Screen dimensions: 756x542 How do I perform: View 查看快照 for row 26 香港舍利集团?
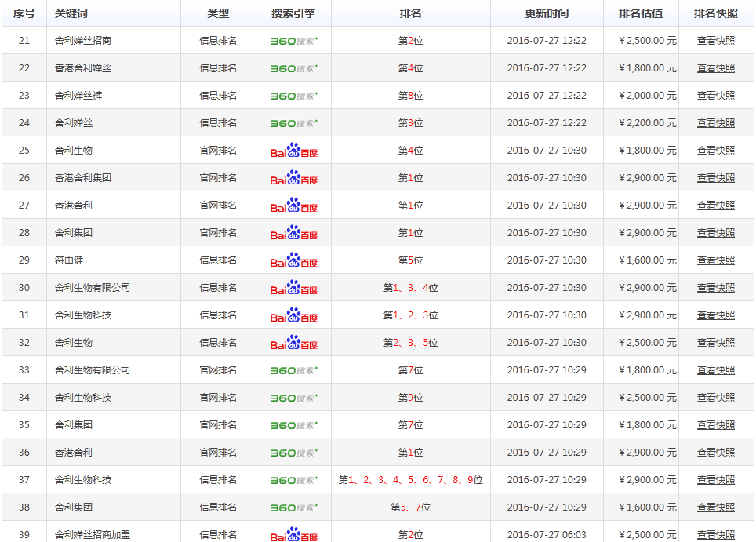coord(715,178)
